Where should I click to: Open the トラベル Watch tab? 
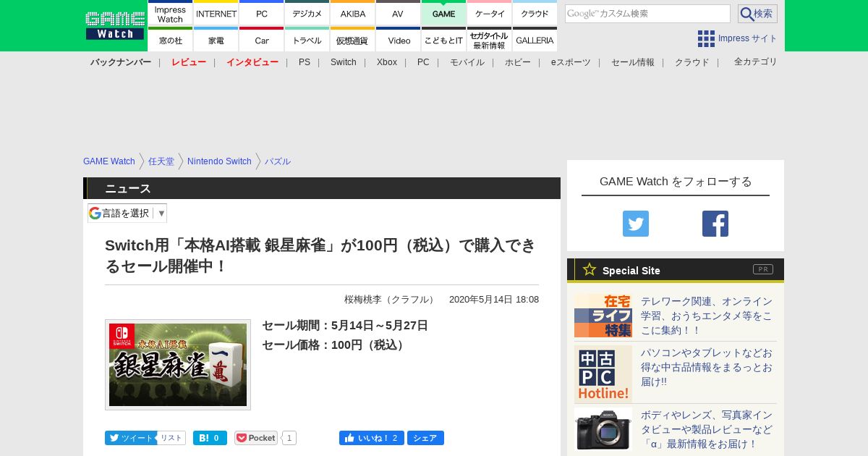[307, 40]
